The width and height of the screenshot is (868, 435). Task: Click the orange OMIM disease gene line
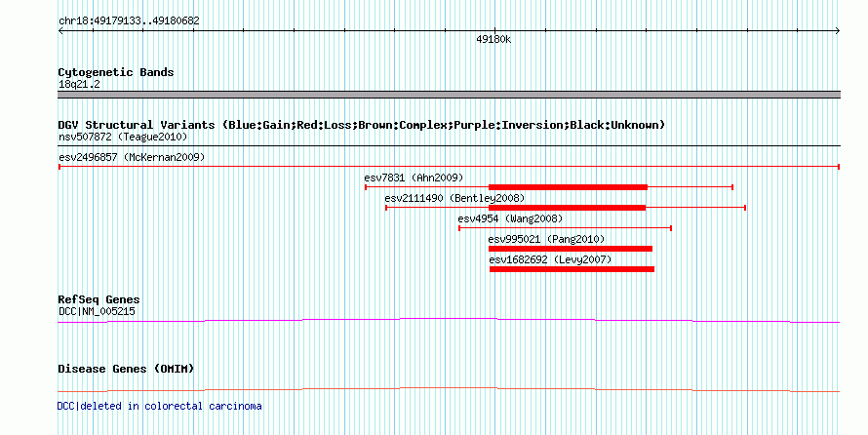[x=449, y=389]
